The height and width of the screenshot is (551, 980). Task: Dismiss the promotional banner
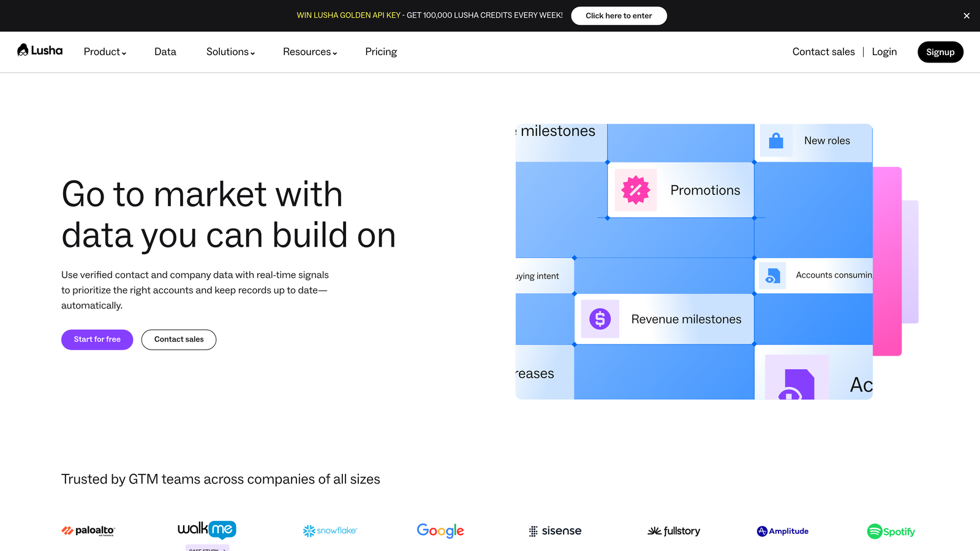click(x=967, y=15)
